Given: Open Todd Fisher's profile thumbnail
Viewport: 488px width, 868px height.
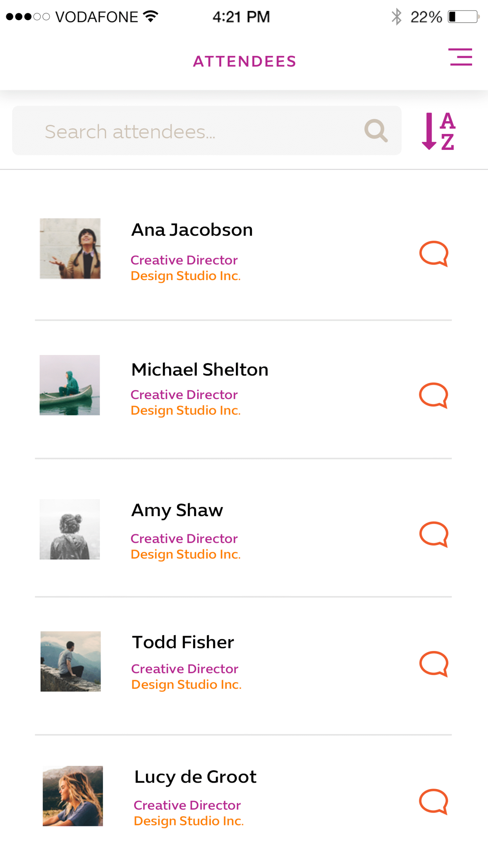Looking at the screenshot, I should coord(70,661).
